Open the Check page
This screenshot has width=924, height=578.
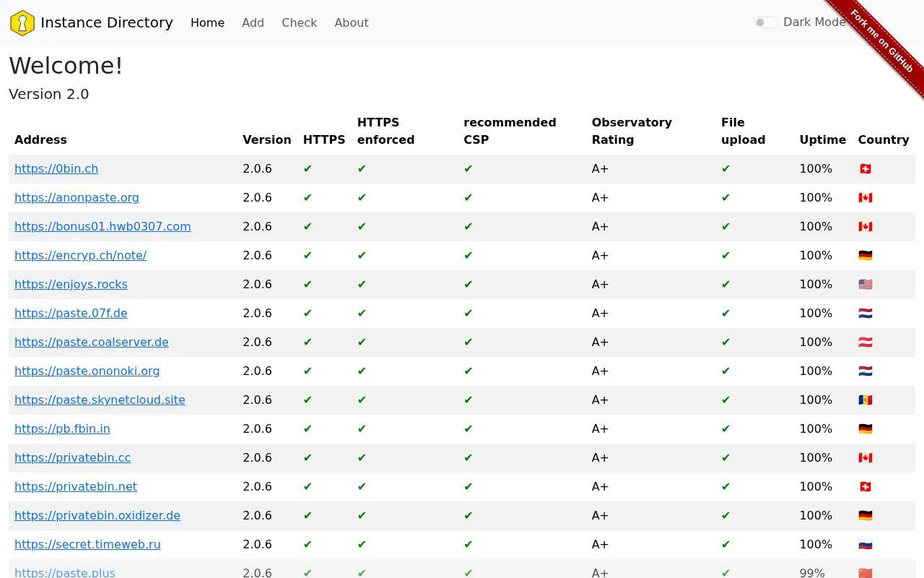[299, 22]
